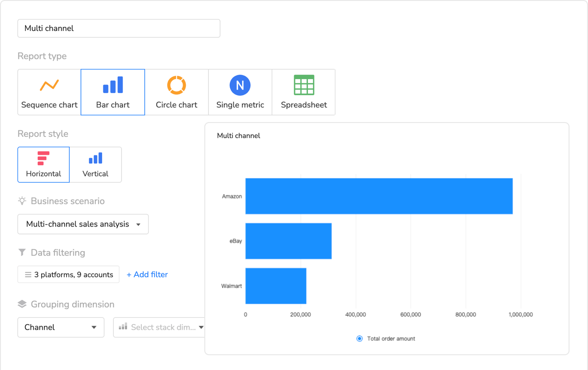Click the Circle chart donut icon
This screenshot has height=370, width=588.
point(177,85)
